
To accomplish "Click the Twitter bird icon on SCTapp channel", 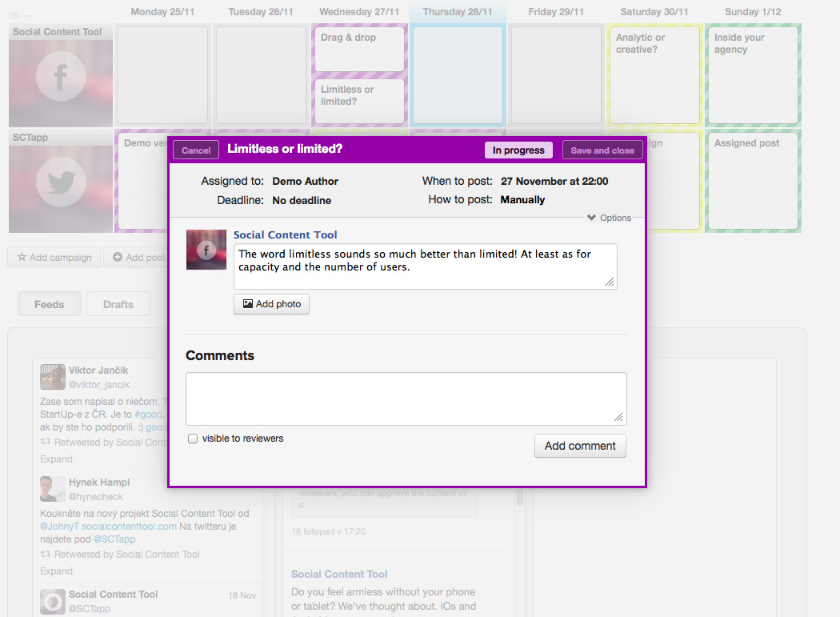I will click(60, 183).
